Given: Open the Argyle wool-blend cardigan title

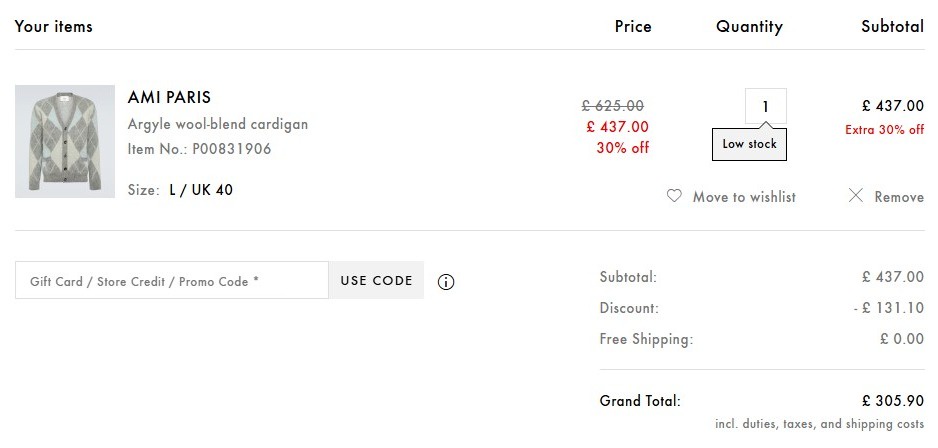Looking at the screenshot, I should click(218, 124).
